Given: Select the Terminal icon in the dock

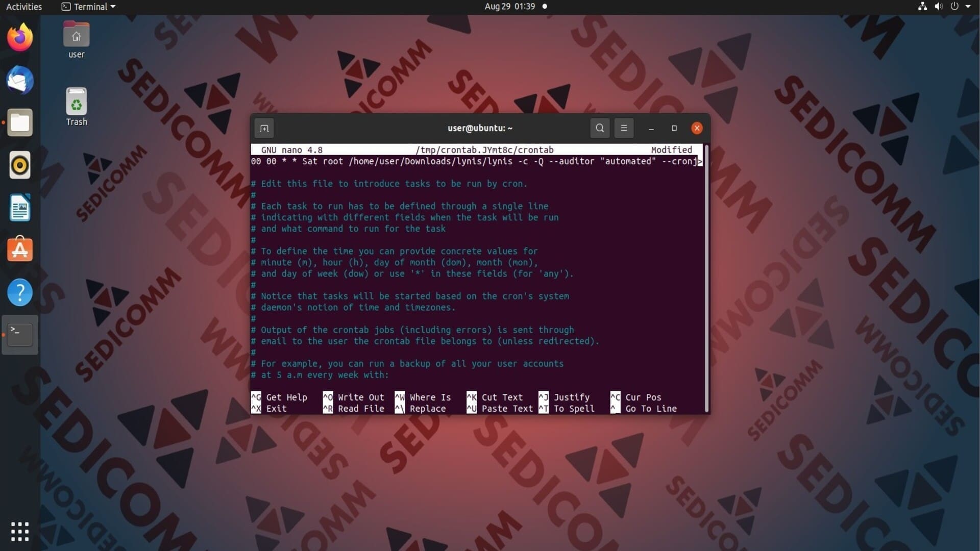Looking at the screenshot, I should (20, 335).
